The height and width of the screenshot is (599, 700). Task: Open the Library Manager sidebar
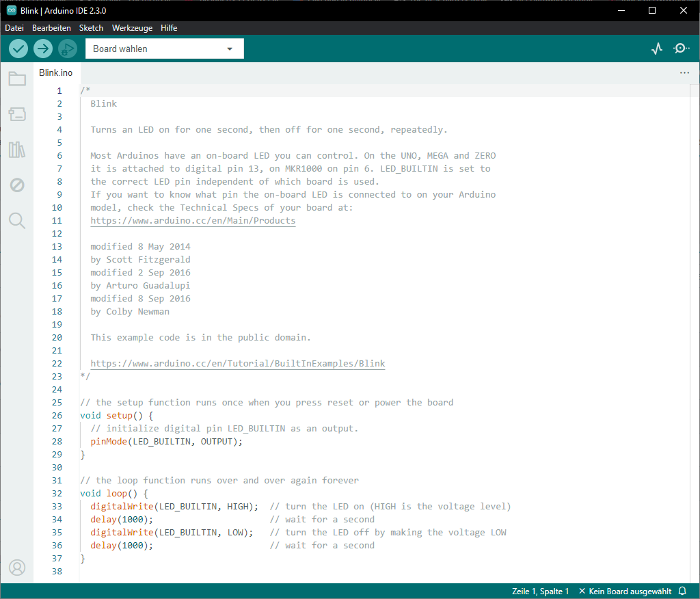point(17,150)
